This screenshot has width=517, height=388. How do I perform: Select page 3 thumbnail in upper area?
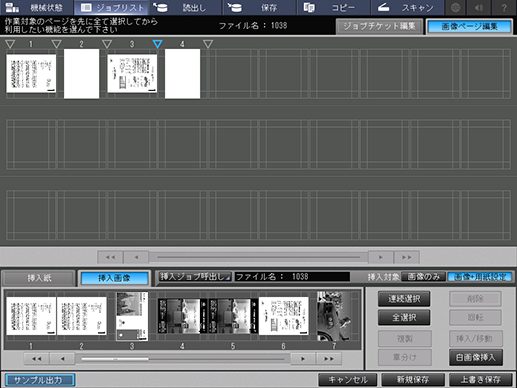[x=132, y=74]
